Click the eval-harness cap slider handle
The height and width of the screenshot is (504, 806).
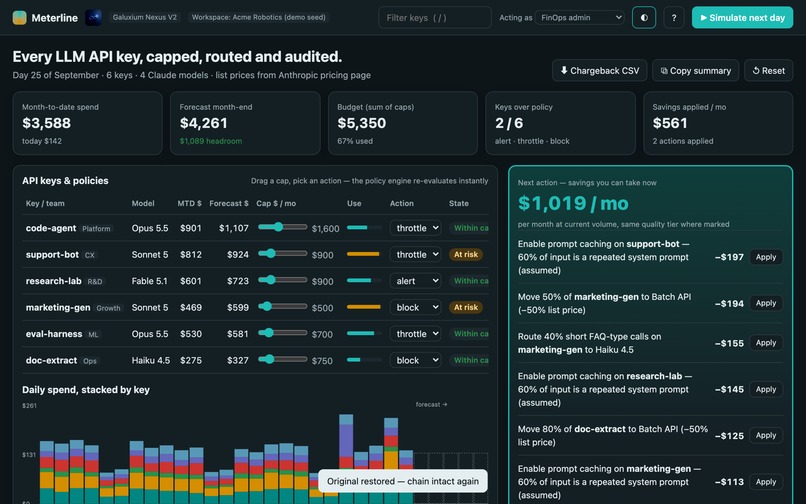[269, 333]
